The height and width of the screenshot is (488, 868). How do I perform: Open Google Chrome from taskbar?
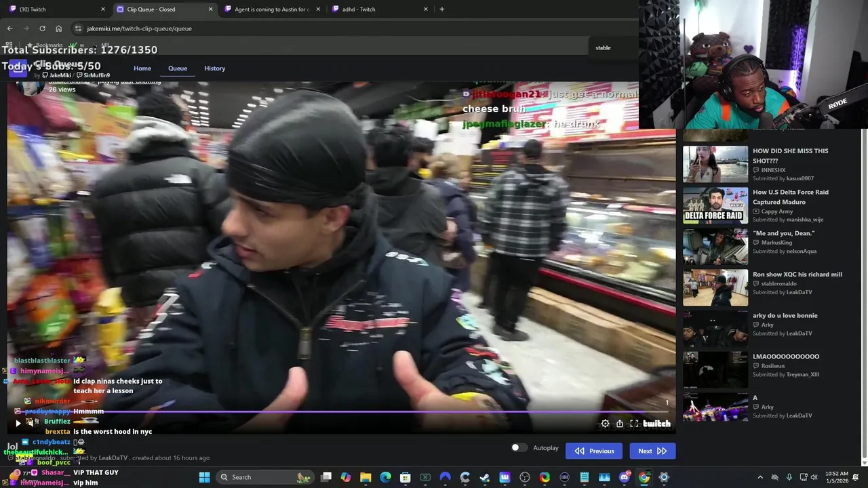click(644, 477)
